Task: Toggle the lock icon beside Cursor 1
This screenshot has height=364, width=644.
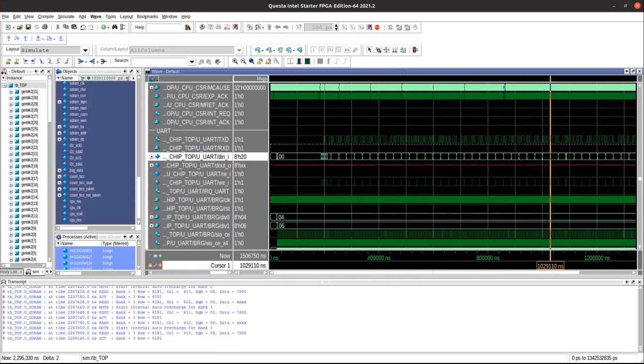Action: click(x=151, y=265)
